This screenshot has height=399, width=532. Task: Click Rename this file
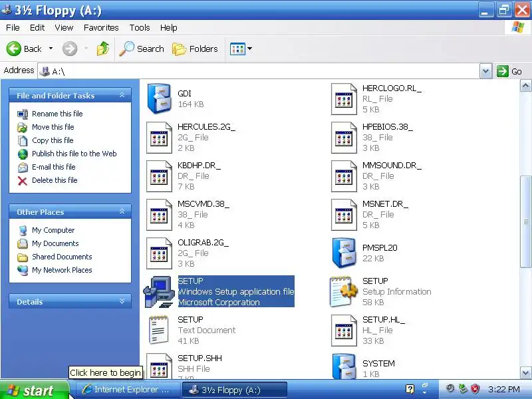[57, 114]
